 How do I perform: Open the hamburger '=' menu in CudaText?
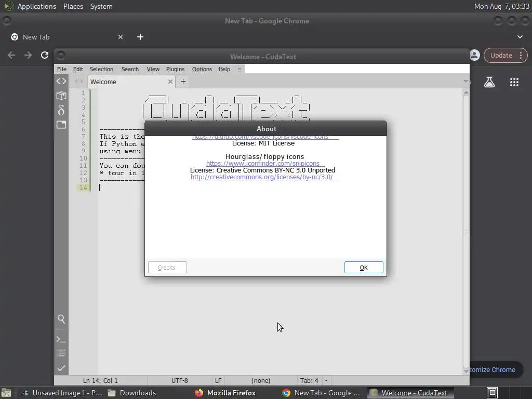[x=239, y=70]
